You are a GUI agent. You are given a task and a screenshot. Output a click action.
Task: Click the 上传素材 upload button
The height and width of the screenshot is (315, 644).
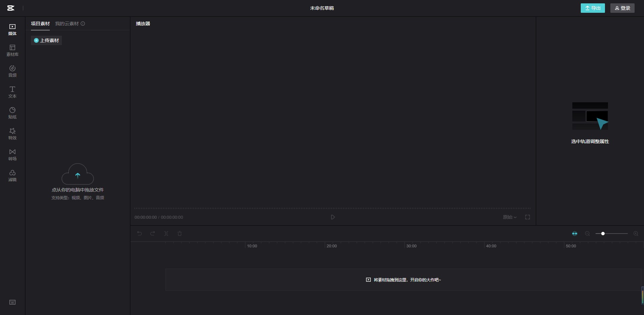point(46,40)
